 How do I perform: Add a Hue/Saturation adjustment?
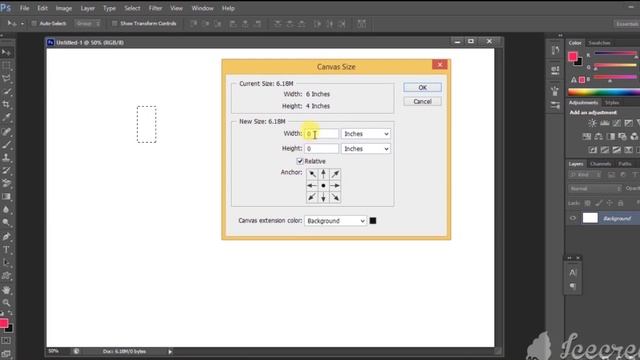click(587, 136)
